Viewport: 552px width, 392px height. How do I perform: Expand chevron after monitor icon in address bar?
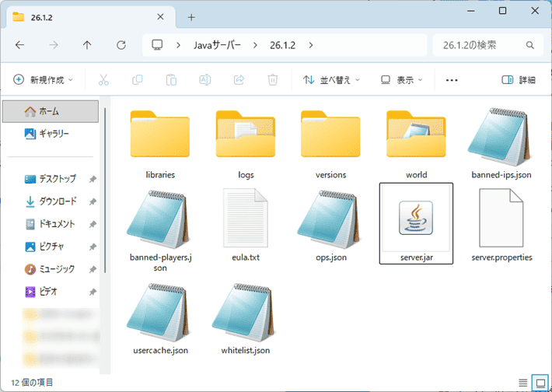179,45
